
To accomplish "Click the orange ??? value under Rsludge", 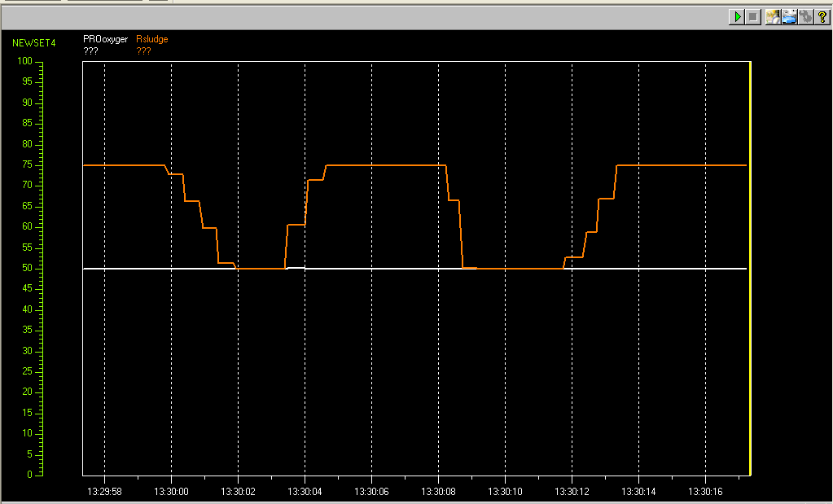I will [143, 51].
